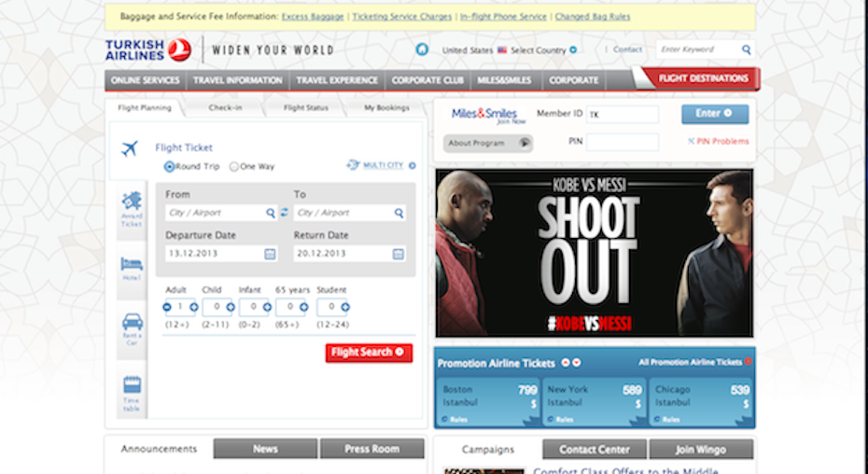
Task: Increase the Adult passenger count
Action: point(194,307)
